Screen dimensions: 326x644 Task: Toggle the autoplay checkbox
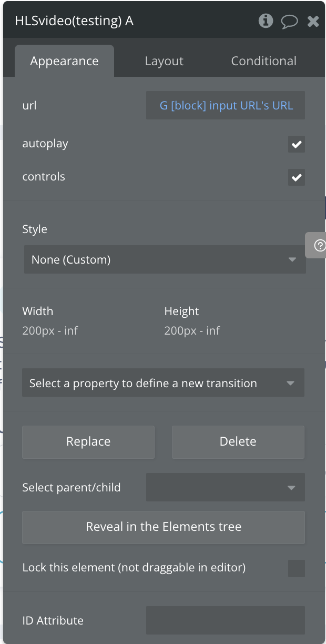click(297, 144)
